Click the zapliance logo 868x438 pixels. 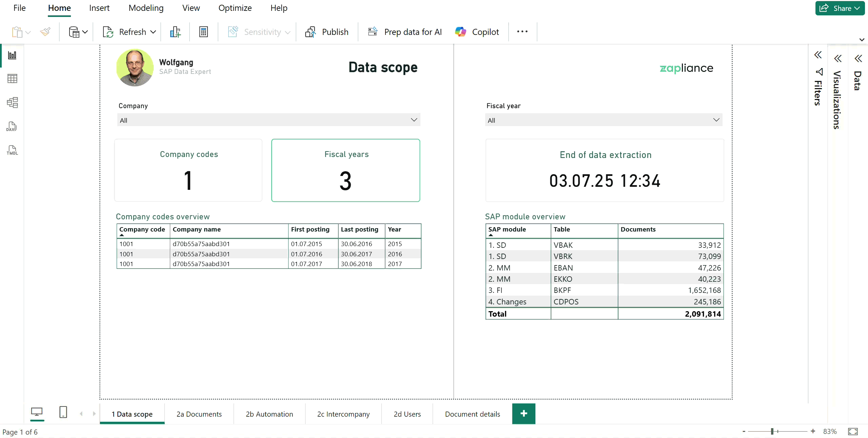coord(686,68)
